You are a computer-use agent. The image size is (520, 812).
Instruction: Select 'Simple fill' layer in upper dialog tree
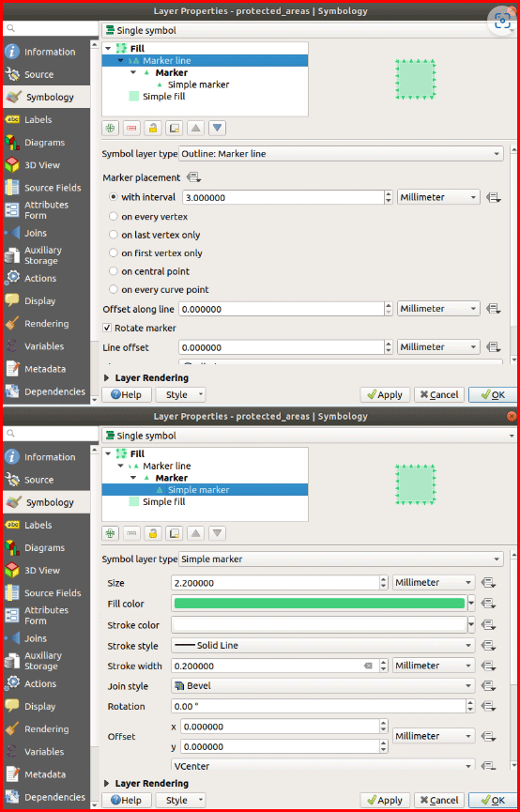[x=163, y=97]
